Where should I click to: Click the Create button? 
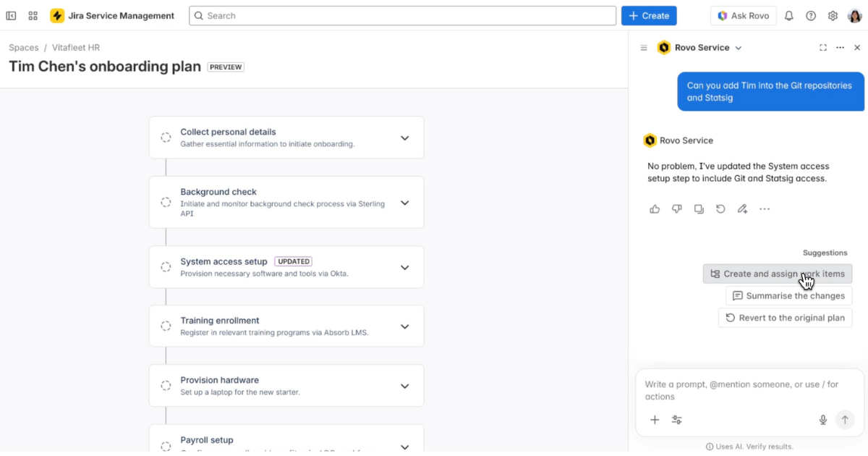click(649, 16)
